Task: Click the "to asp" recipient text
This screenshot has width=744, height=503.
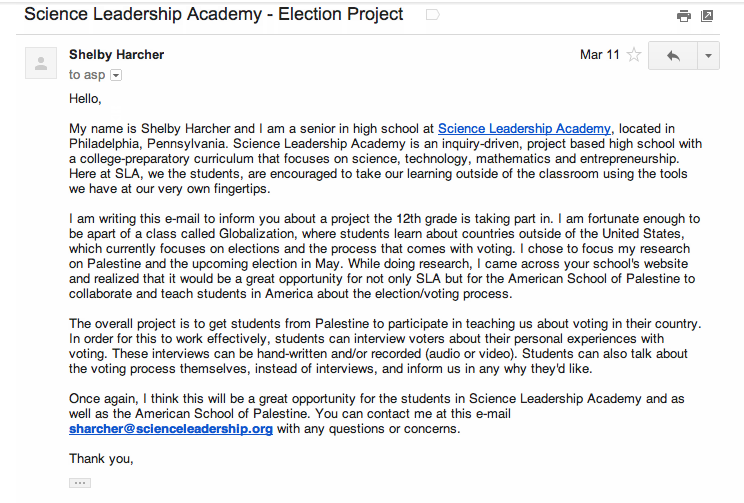Action: click(x=88, y=75)
